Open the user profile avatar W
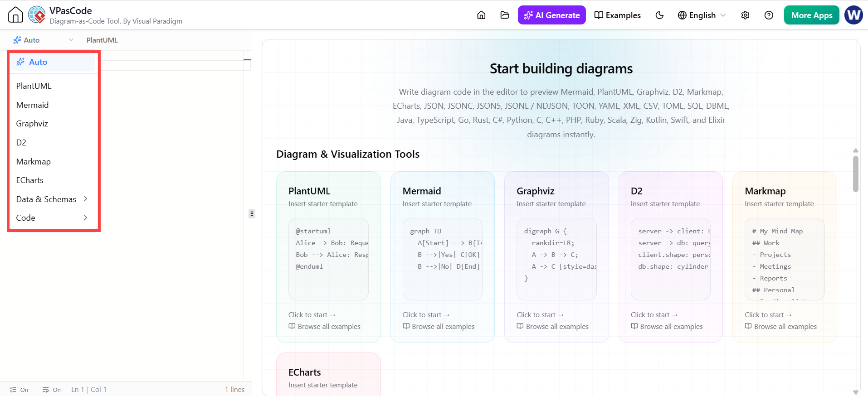 853,15
